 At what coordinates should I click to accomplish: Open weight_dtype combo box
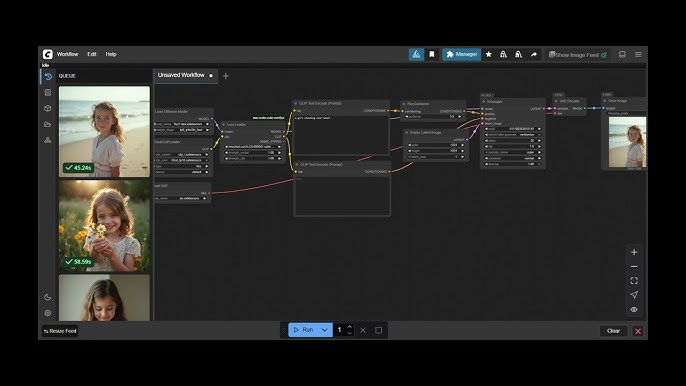point(182,130)
